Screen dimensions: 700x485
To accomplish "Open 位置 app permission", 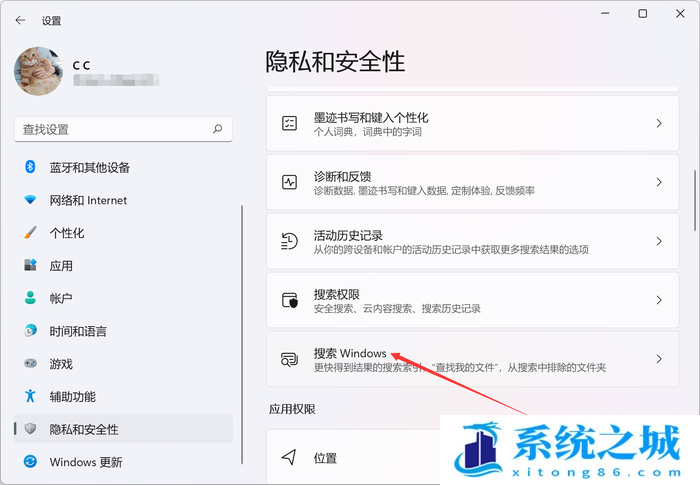I will [325, 458].
